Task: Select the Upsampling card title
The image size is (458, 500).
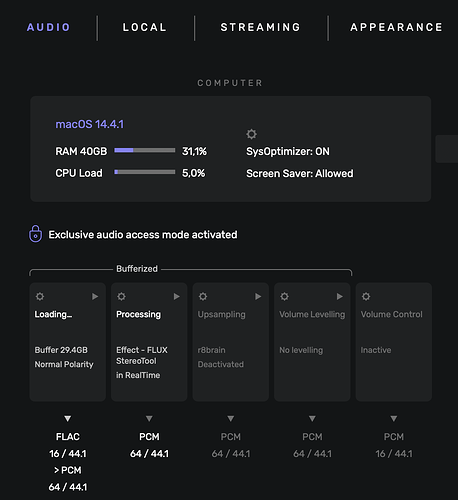Action: coord(221,314)
